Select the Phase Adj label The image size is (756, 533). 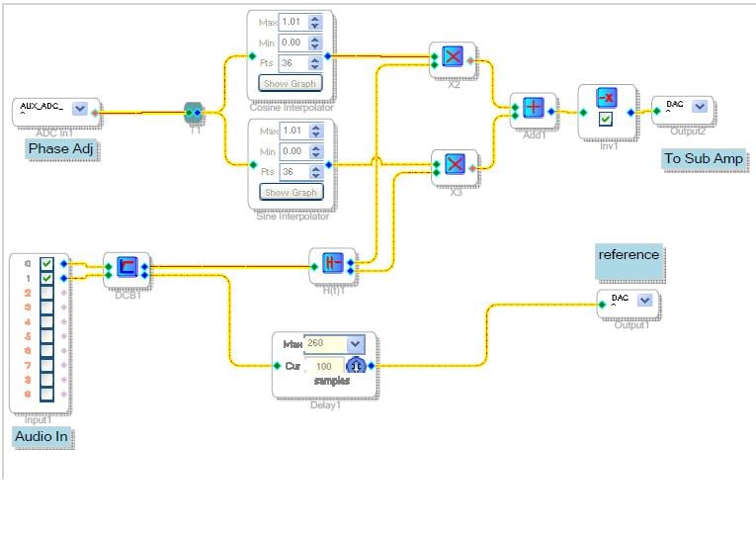pos(60,148)
